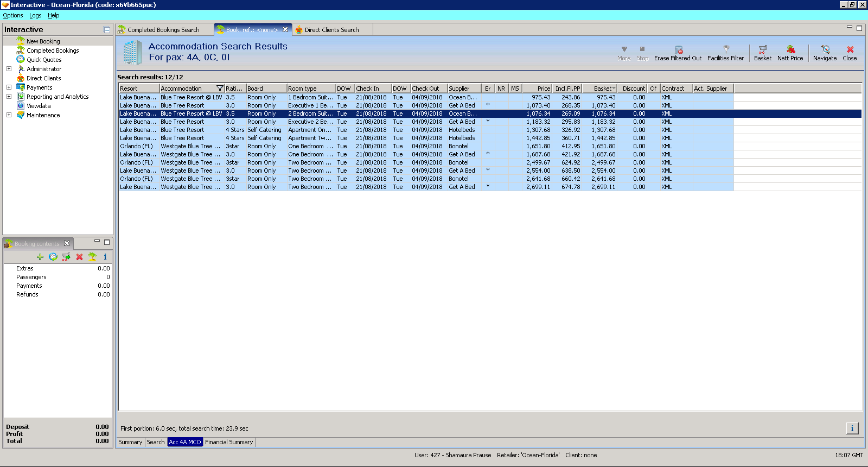Close the accommodation results with the red Close icon

(850, 49)
